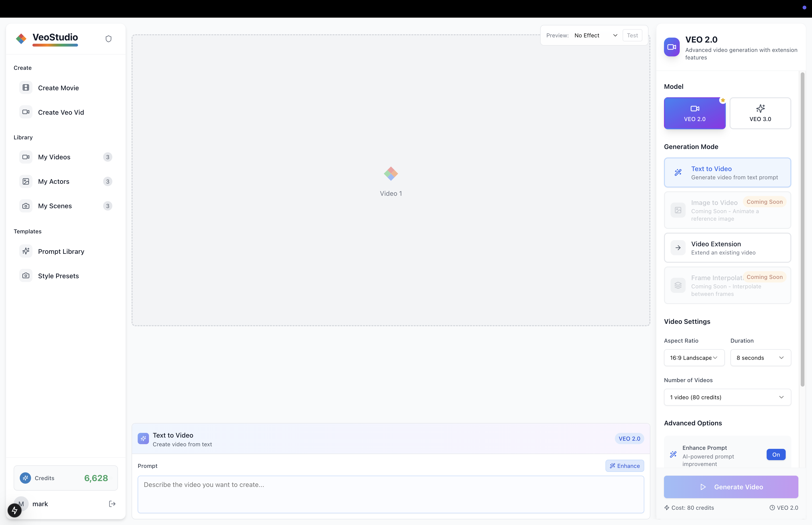The height and width of the screenshot is (525, 812).
Task: Open the Number of Videos dropdown
Action: click(727, 397)
